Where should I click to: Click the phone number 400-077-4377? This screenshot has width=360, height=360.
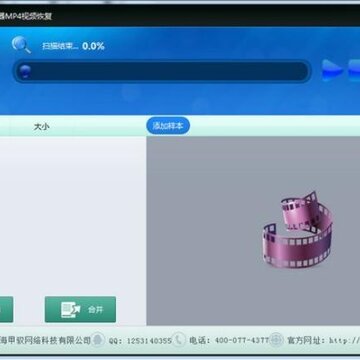point(242,340)
